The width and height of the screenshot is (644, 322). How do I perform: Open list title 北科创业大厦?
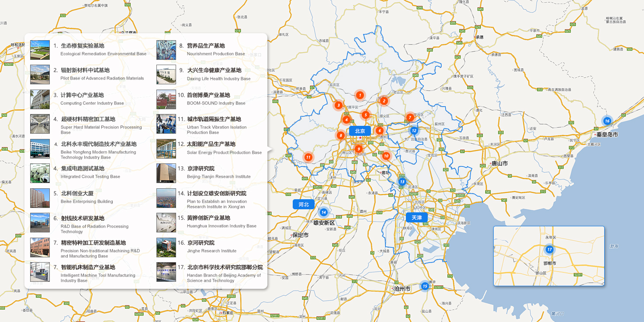point(77,193)
